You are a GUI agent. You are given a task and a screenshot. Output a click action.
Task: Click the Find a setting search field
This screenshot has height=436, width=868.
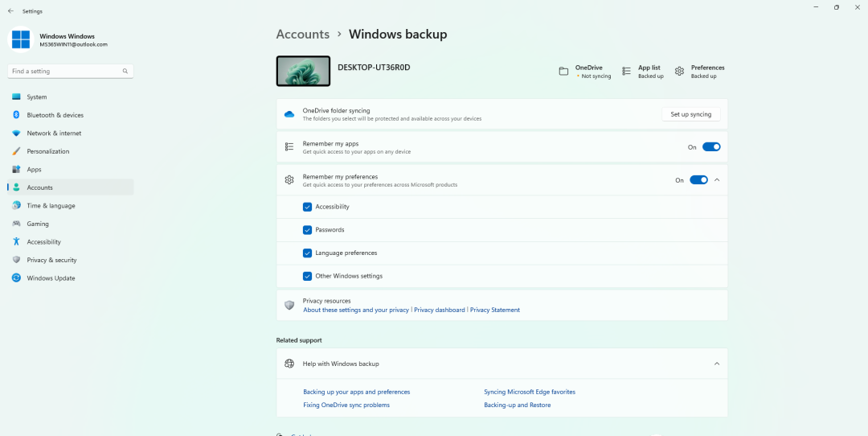pyautogui.click(x=71, y=72)
